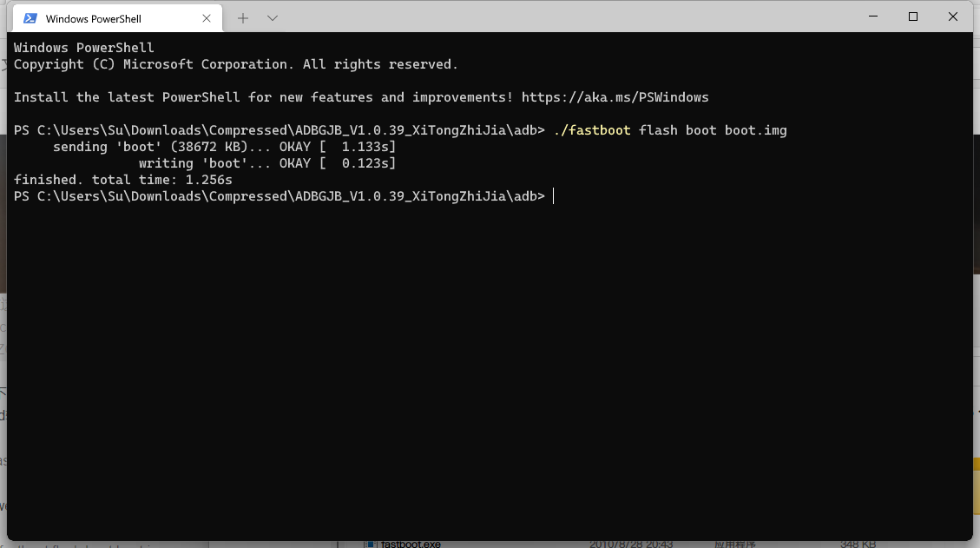This screenshot has width=980, height=548.
Task: Close the Windows PowerShell tab
Action: coord(207,18)
